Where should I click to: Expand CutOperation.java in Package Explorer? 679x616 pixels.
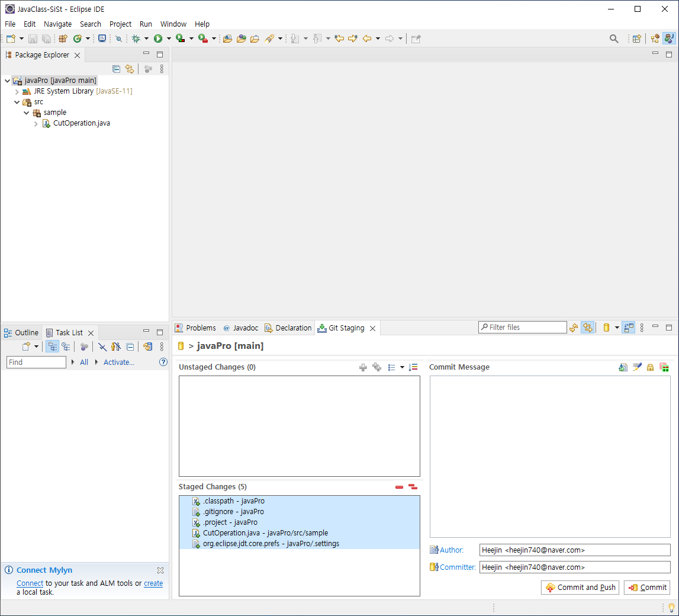click(x=36, y=123)
